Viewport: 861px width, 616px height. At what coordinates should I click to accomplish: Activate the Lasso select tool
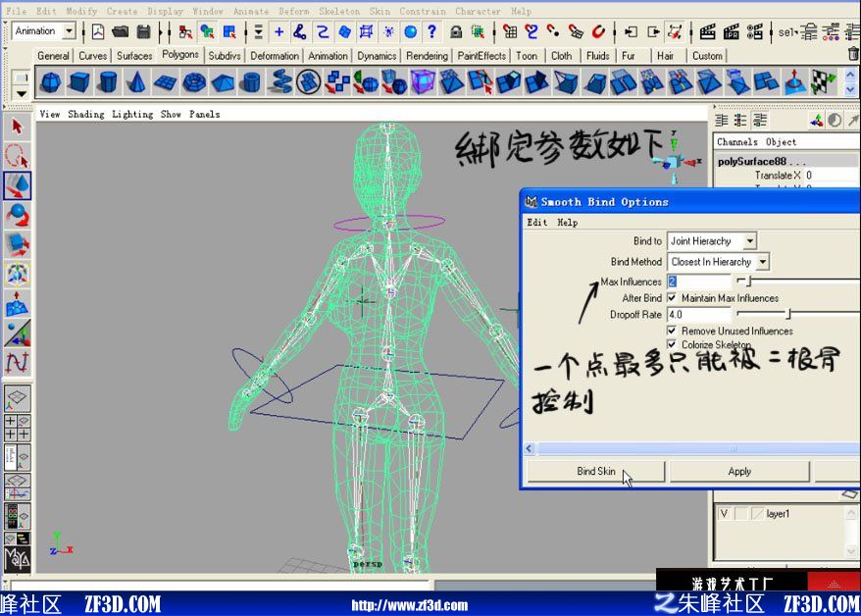coord(17,156)
